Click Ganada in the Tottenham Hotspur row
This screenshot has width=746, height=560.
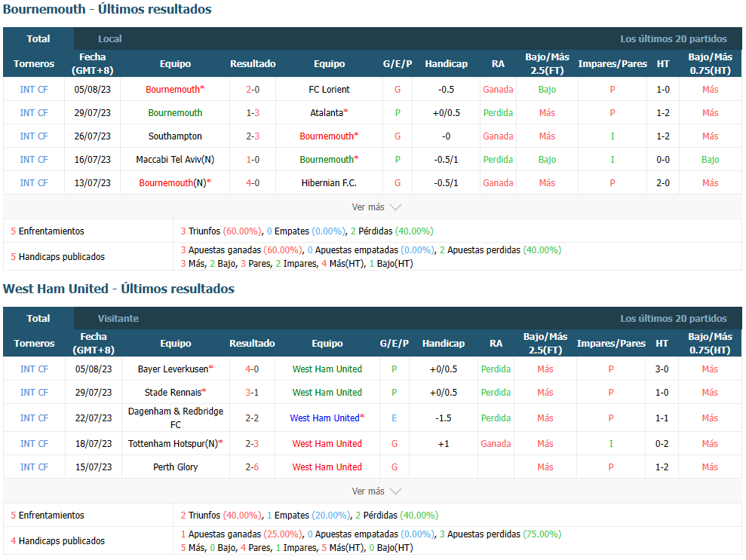(x=496, y=443)
